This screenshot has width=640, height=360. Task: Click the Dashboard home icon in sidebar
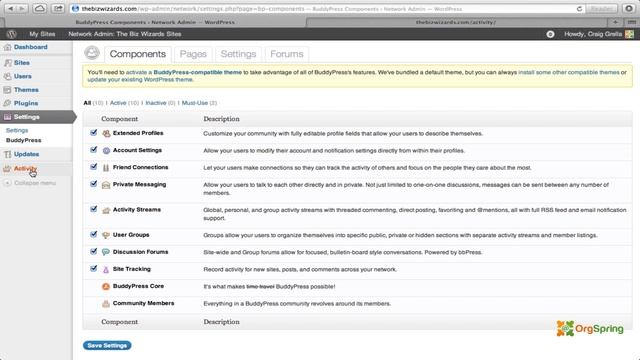[x=7, y=47]
